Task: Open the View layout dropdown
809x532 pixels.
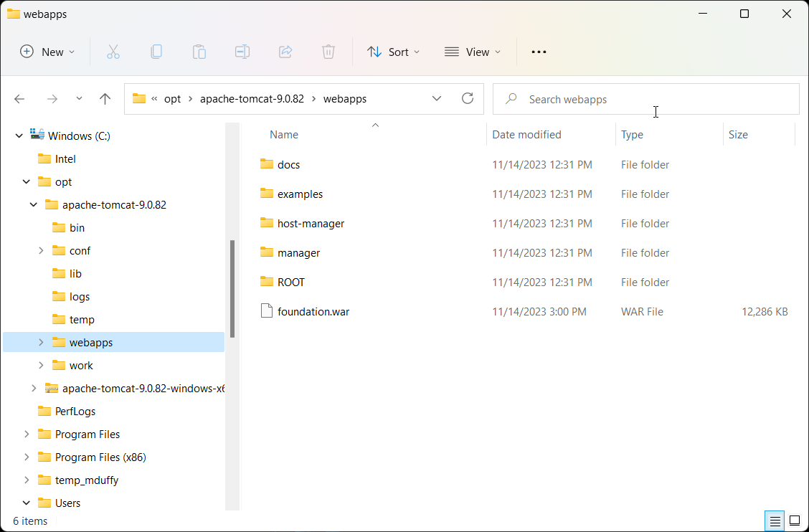Action: tap(473, 52)
